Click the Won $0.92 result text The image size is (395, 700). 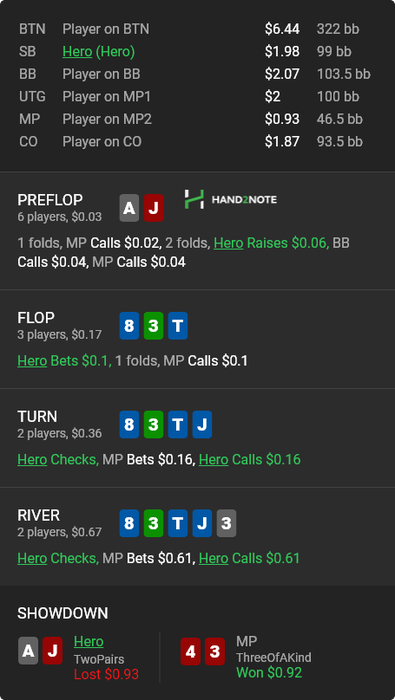[269, 672]
